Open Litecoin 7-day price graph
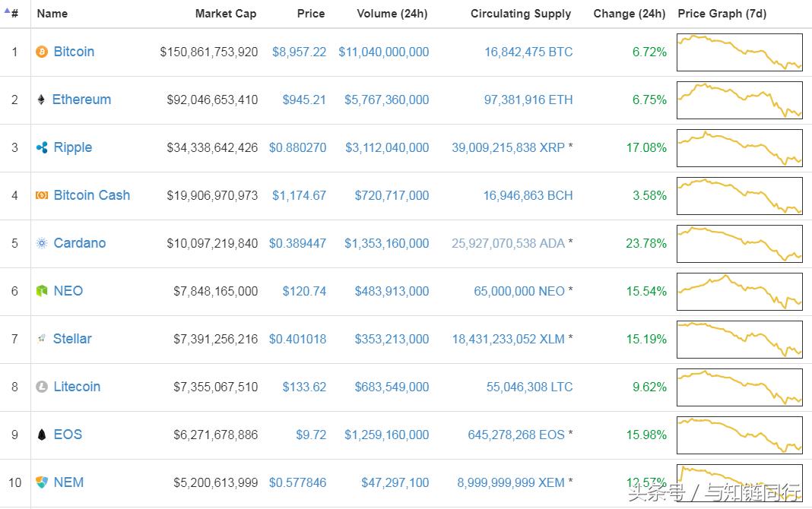The height and width of the screenshot is (509, 812). tap(740, 387)
